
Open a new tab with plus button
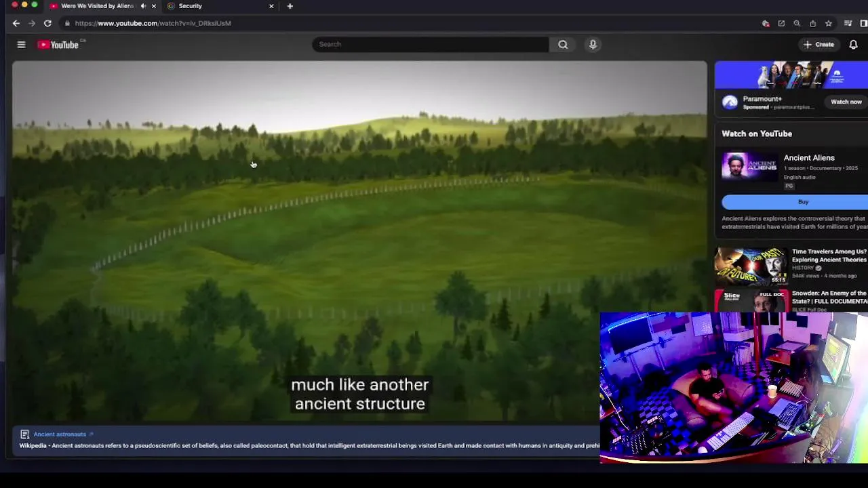[290, 6]
